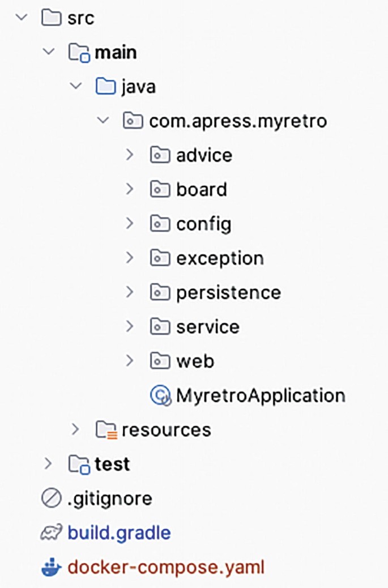388x588 pixels.
Task: Click the folder icon beside java
Action: tap(106, 86)
